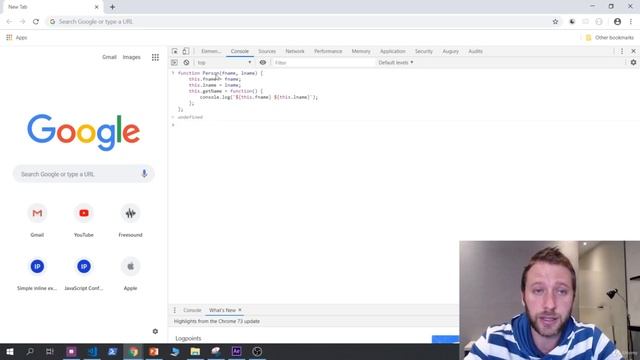This screenshot has width=640, height=360.
Task: Open the Gmail shortcut tile
Action: coord(37,220)
